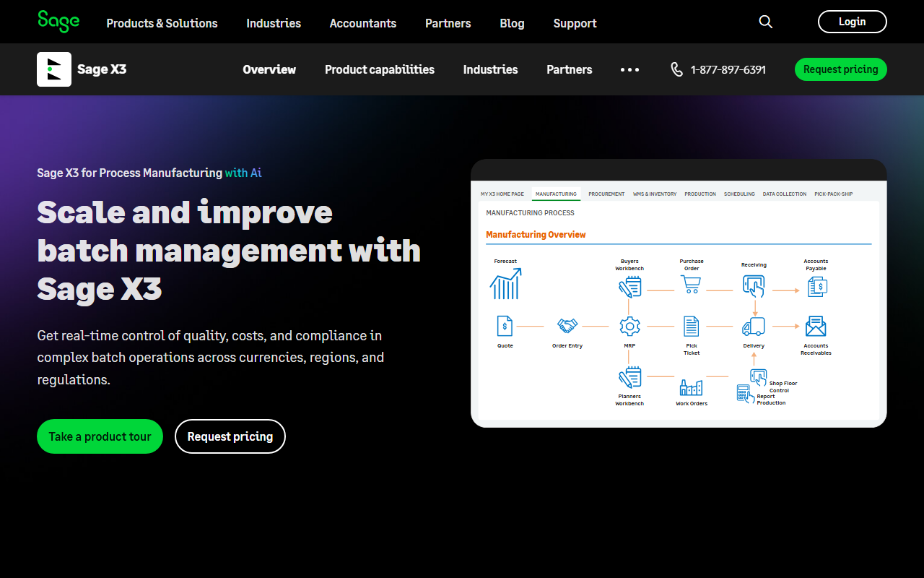Select the PRODUCTION tab in screenshot

pos(700,194)
